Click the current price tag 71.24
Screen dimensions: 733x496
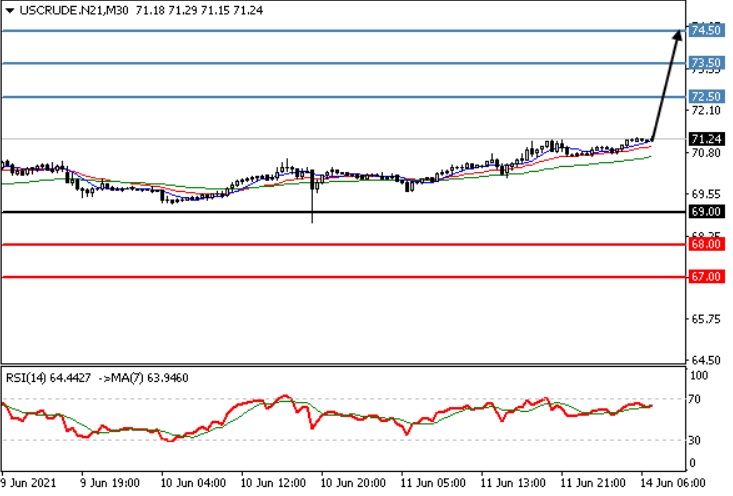tap(706, 139)
